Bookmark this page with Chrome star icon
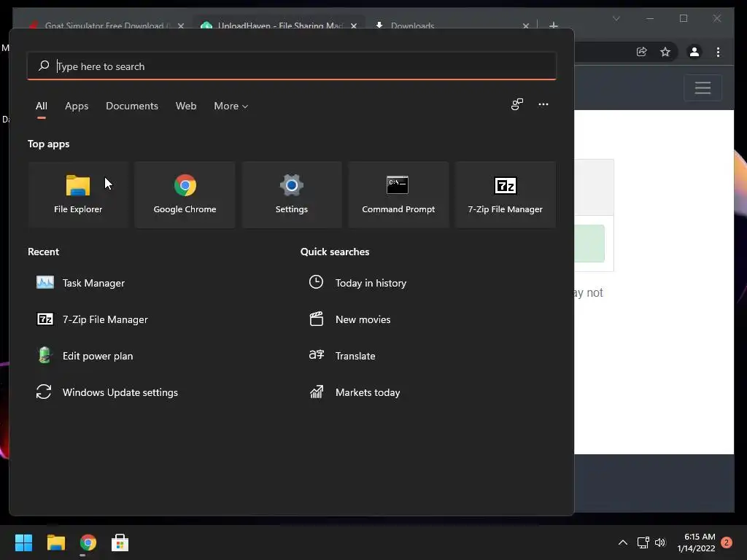 click(665, 52)
